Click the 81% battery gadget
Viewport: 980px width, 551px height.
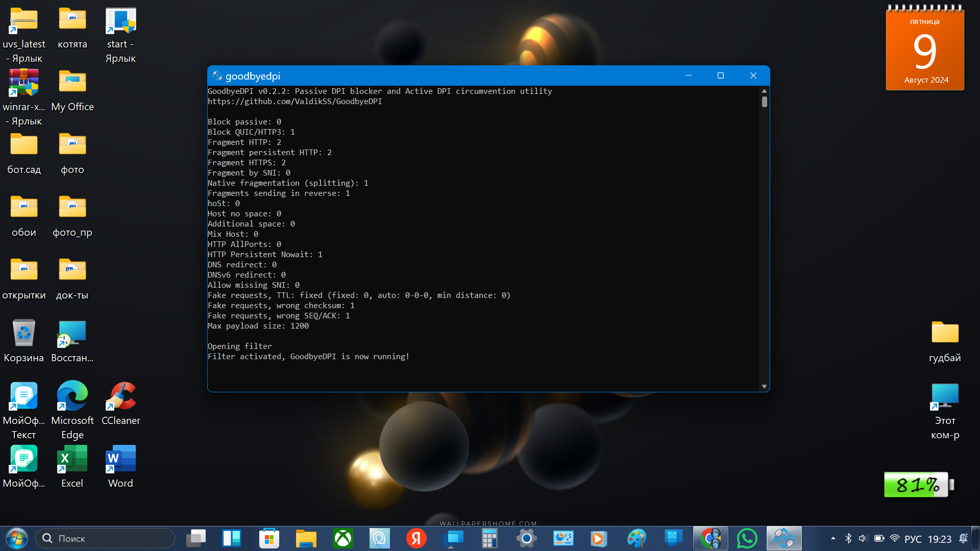(919, 484)
